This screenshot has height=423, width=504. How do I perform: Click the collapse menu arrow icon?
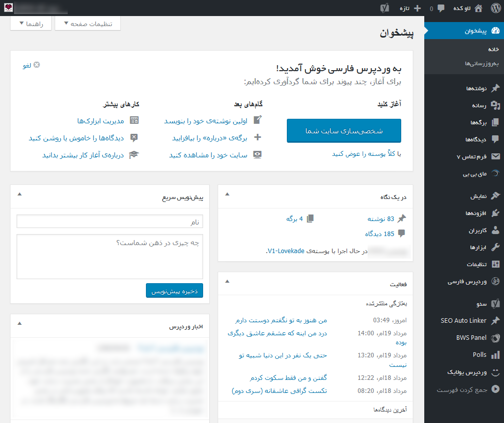(495, 389)
